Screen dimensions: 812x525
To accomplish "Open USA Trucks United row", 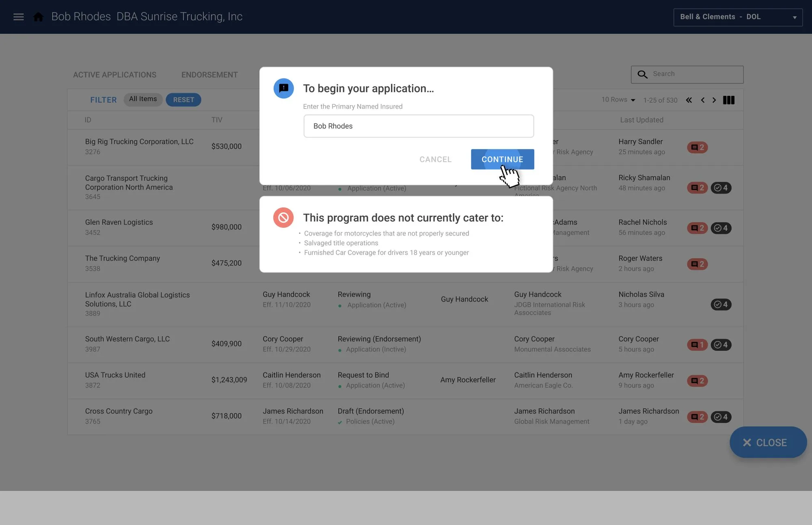I will pos(405,381).
